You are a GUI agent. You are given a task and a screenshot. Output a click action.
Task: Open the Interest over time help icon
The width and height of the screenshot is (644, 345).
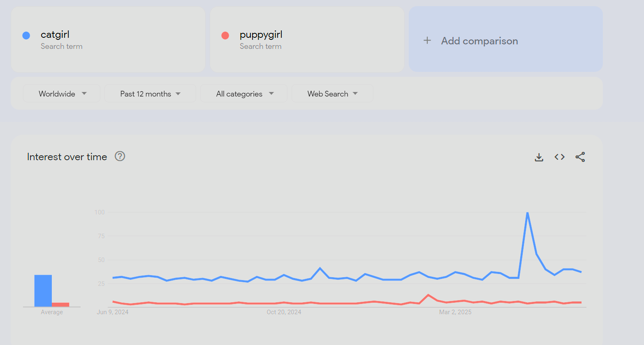pos(120,156)
